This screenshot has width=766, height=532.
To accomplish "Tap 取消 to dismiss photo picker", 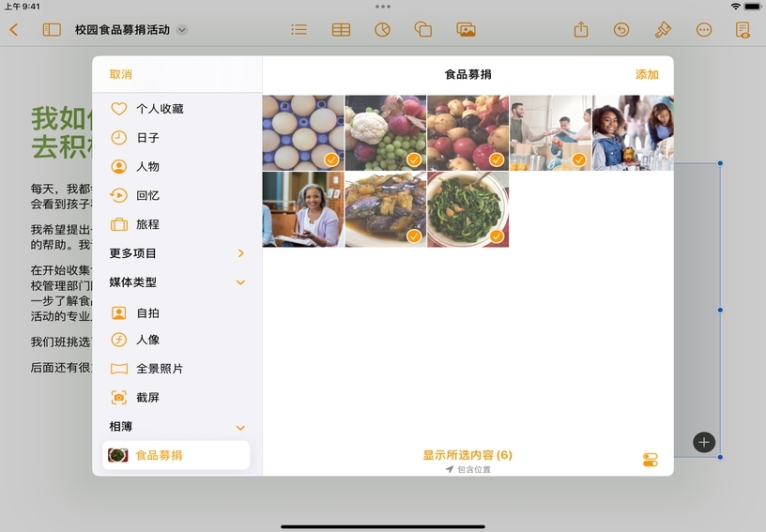I will click(121, 75).
